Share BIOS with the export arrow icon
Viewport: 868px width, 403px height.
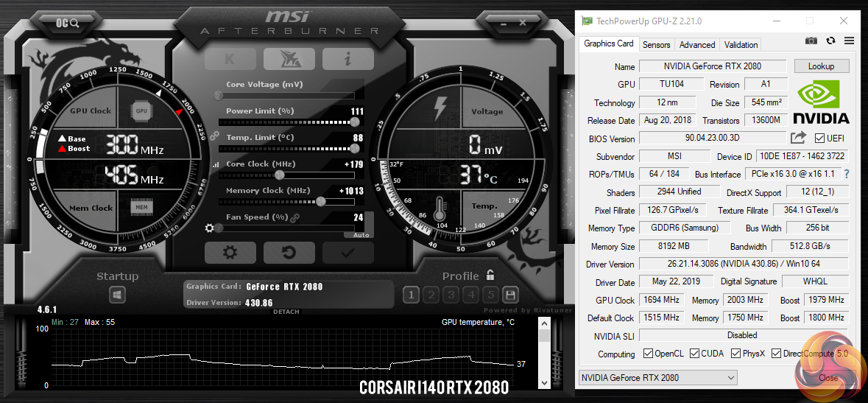point(798,138)
